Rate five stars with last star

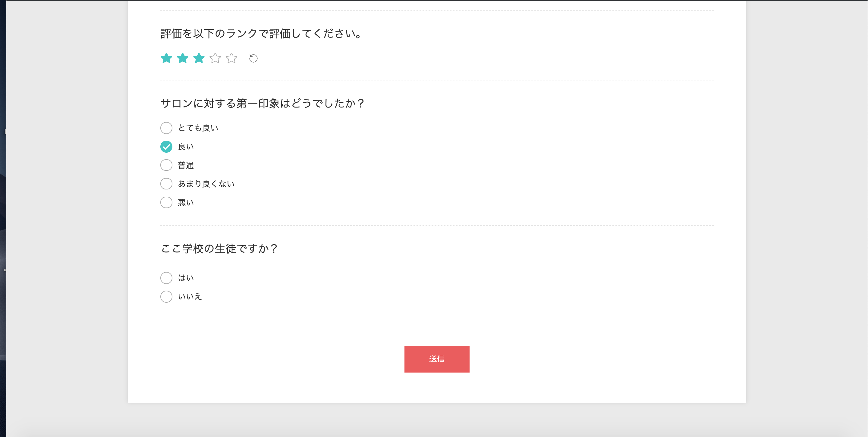tap(231, 58)
